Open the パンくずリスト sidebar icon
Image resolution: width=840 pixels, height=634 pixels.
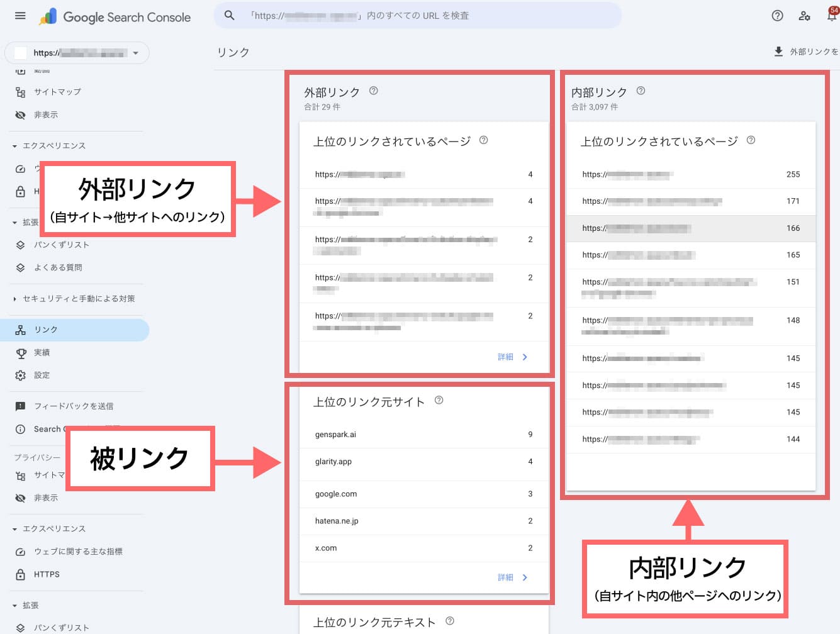[20, 245]
